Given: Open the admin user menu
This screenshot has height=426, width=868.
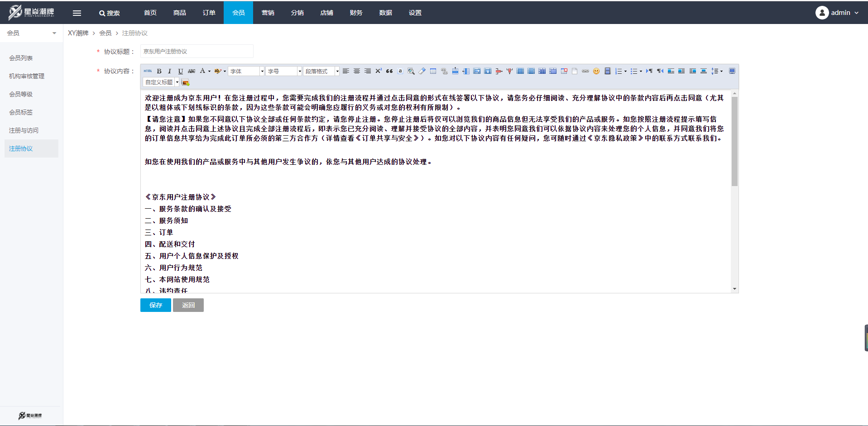Looking at the screenshot, I should pyautogui.click(x=837, y=13).
